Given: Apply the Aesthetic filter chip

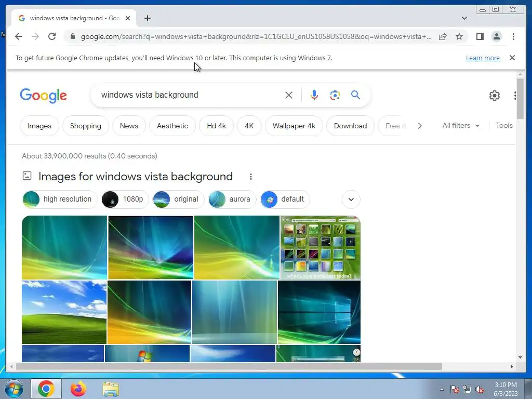Looking at the screenshot, I should pos(172,126).
